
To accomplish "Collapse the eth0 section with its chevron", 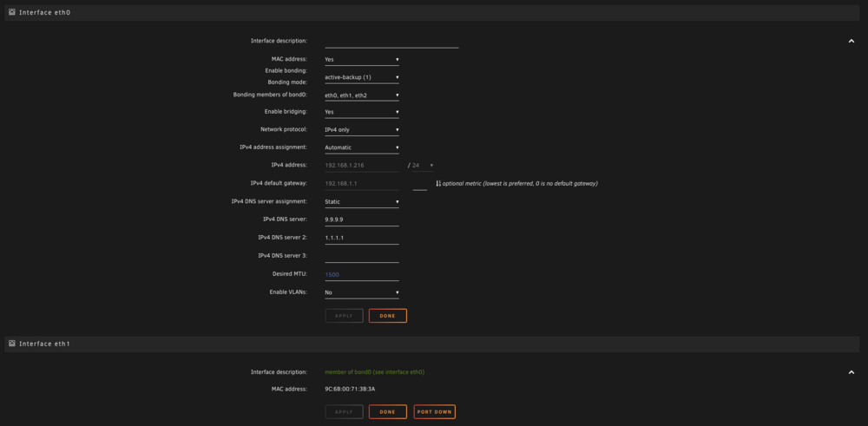I will [x=852, y=41].
